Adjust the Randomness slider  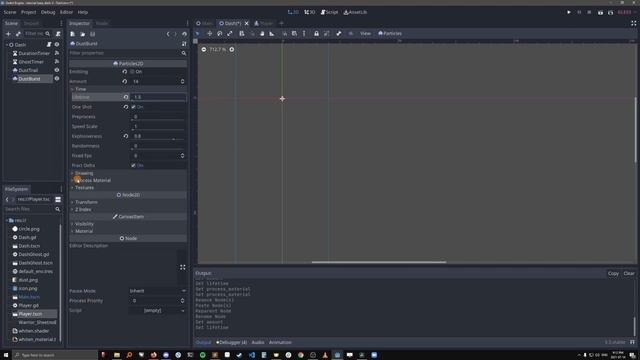coord(158,149)
